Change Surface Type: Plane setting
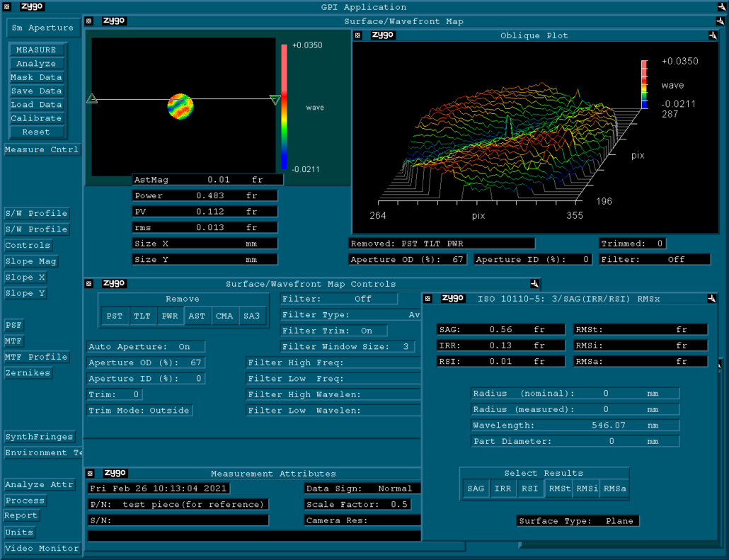Viewport: 729px width, 560px height. 578,521
